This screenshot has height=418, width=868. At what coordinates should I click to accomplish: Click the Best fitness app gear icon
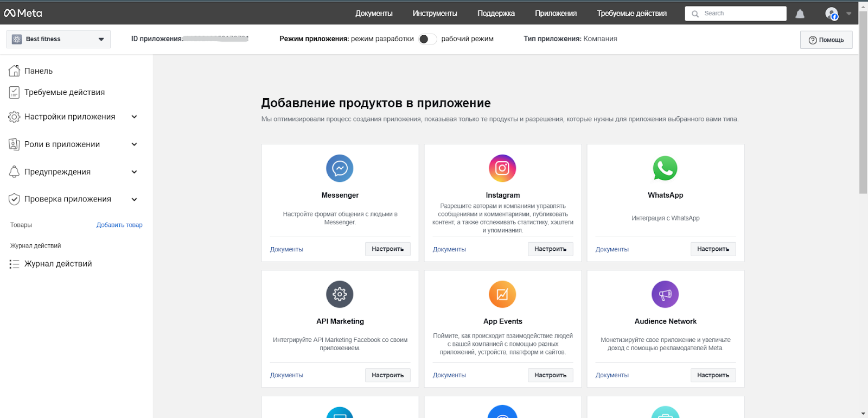[x=17, y=39]
